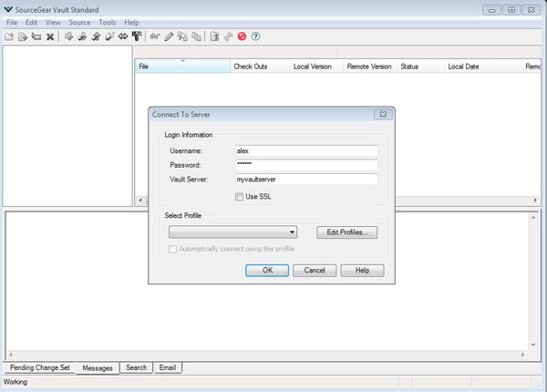
Task: Open the Source menu
Action: (x=79, y=22)
